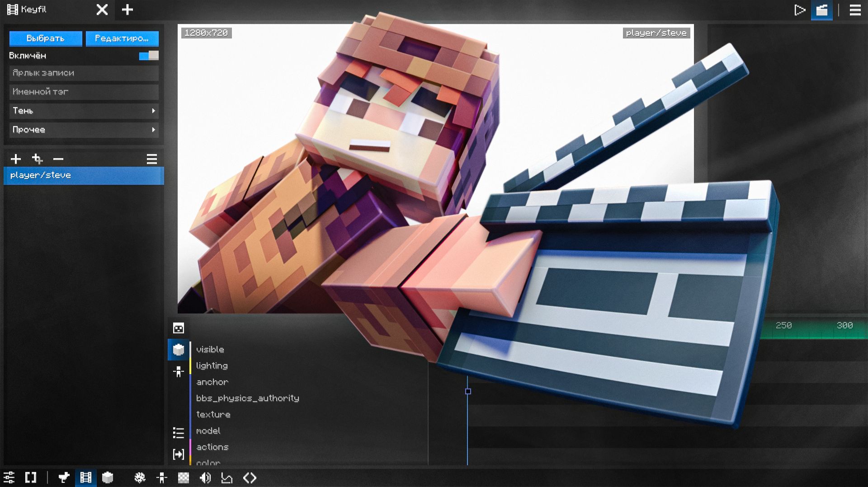Click the code brackets icon in the bottom bar
This screenshot has height=487, width=868.
tap(250, 478)
